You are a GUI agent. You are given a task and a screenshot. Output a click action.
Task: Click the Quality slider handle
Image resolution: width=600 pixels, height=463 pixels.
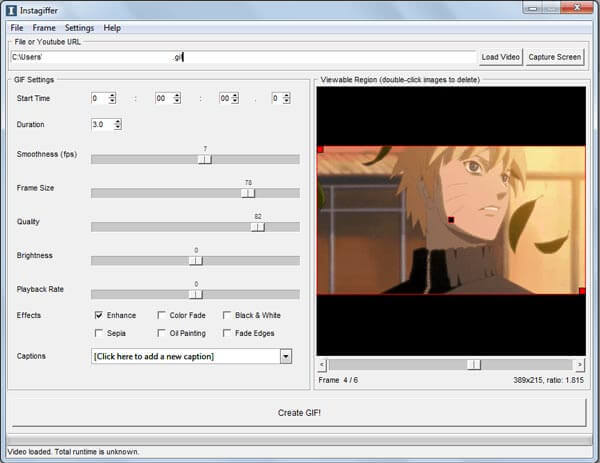click(x=258, y=227)
